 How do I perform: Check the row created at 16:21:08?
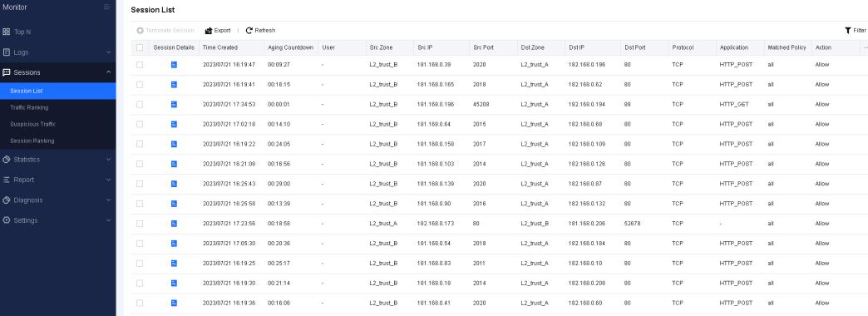click(140, 165)
